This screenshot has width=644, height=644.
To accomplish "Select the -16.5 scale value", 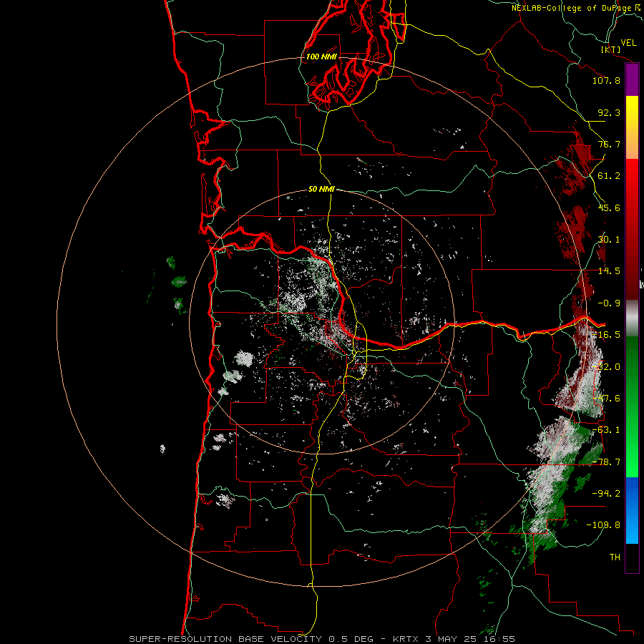I will point(606,335).
